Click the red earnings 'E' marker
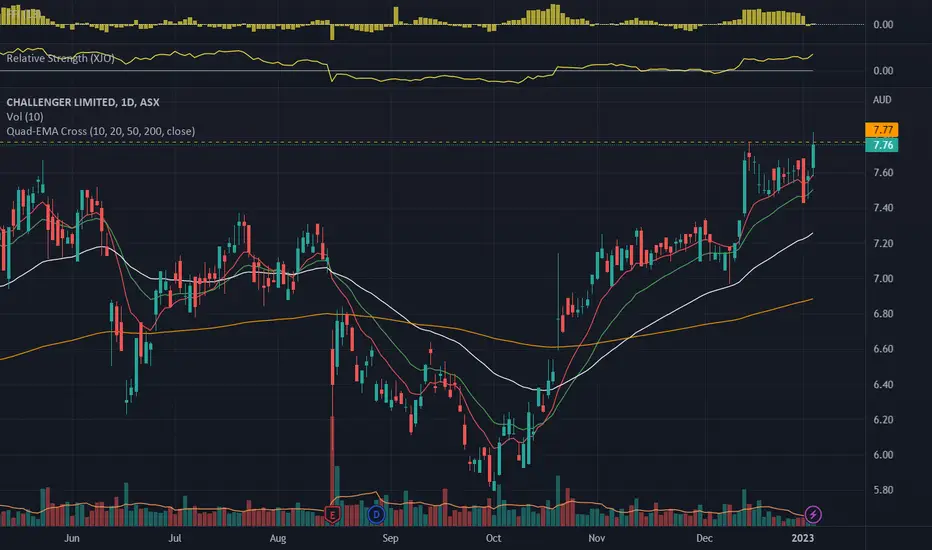Image resolution: width=932 pixels, height=550 pixels. click(332, 514)
